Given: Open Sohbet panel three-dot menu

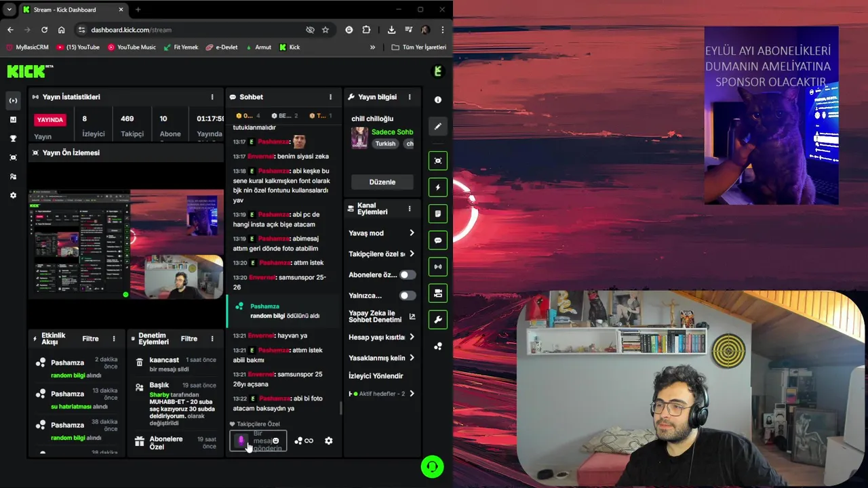Looking at the screenshot, I should [331, 97].
